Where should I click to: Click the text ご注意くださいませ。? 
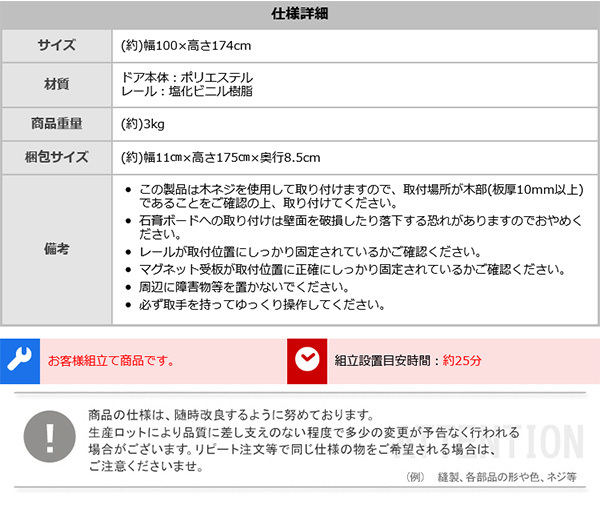[146, 466]
